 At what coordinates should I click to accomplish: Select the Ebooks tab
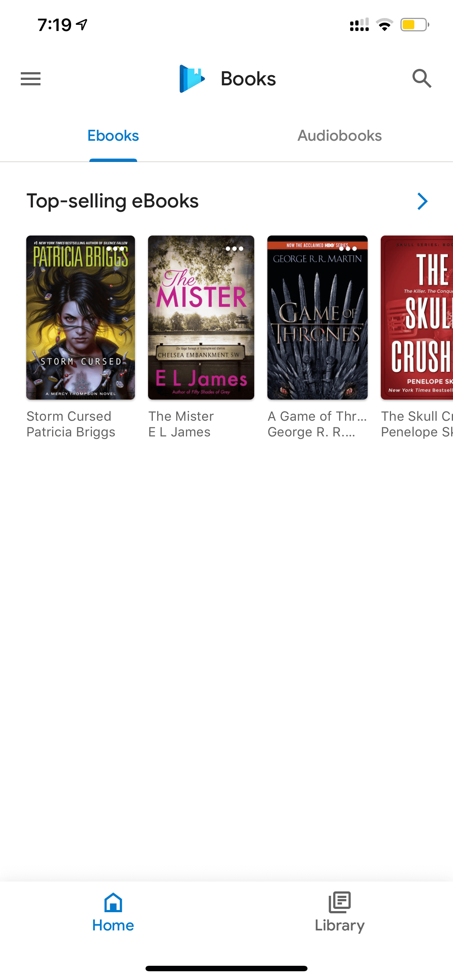click(x=113, y=136)
